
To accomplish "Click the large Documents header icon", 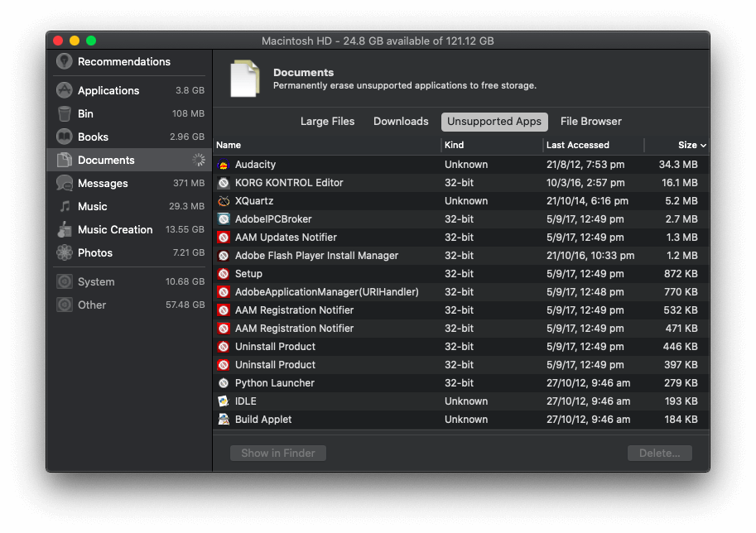I will point(245,79).
